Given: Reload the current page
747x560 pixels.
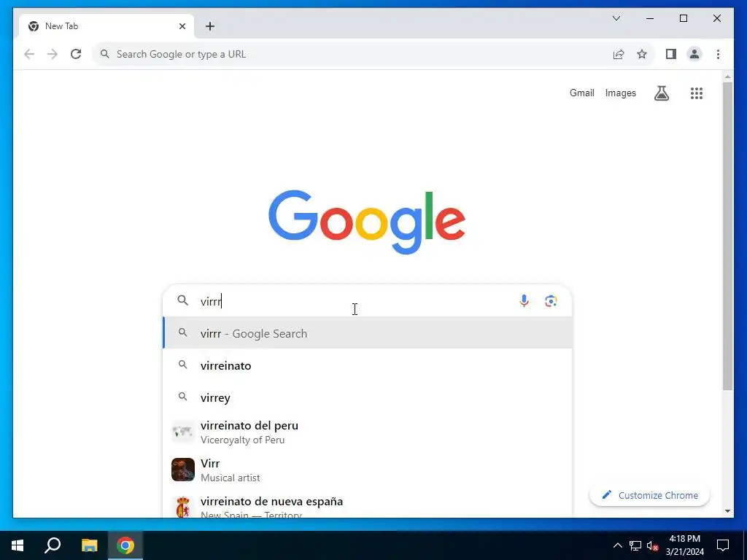Looking at the screenshot, I should pyautogui.click(x=76, y=54).
